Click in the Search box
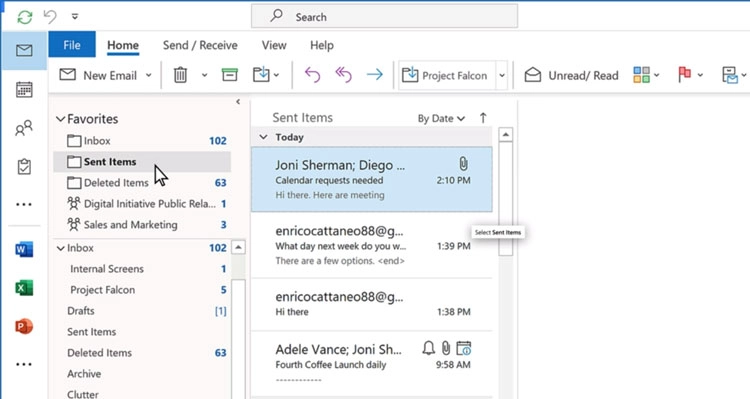The width and height of the screenshot is (750, 399). [384, 17]
